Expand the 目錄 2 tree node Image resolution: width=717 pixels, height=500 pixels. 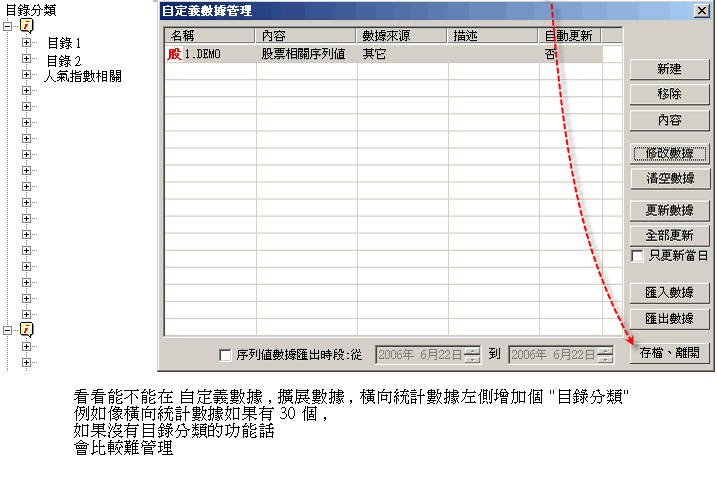pyautogui.click(x=27, y=60)
